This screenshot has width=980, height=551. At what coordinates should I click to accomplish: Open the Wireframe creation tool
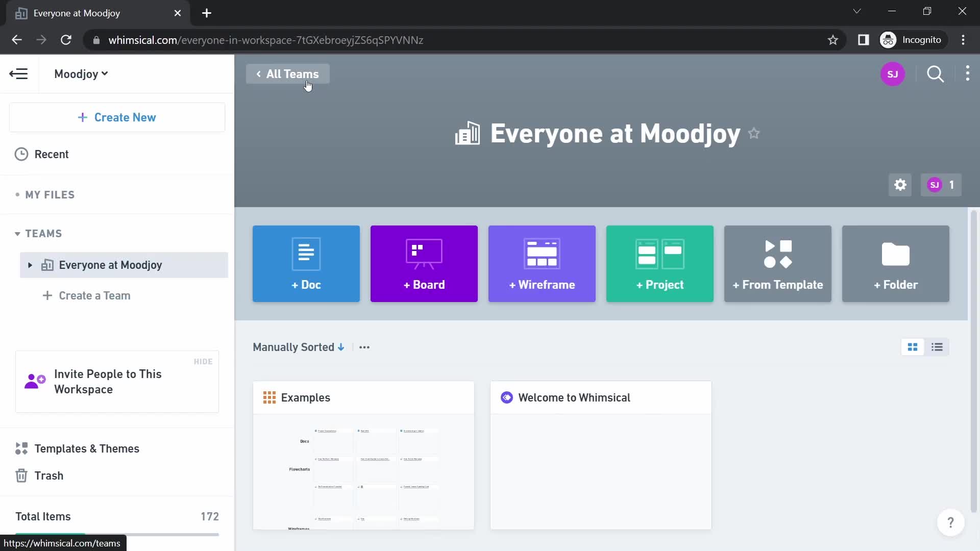point(542,263)
